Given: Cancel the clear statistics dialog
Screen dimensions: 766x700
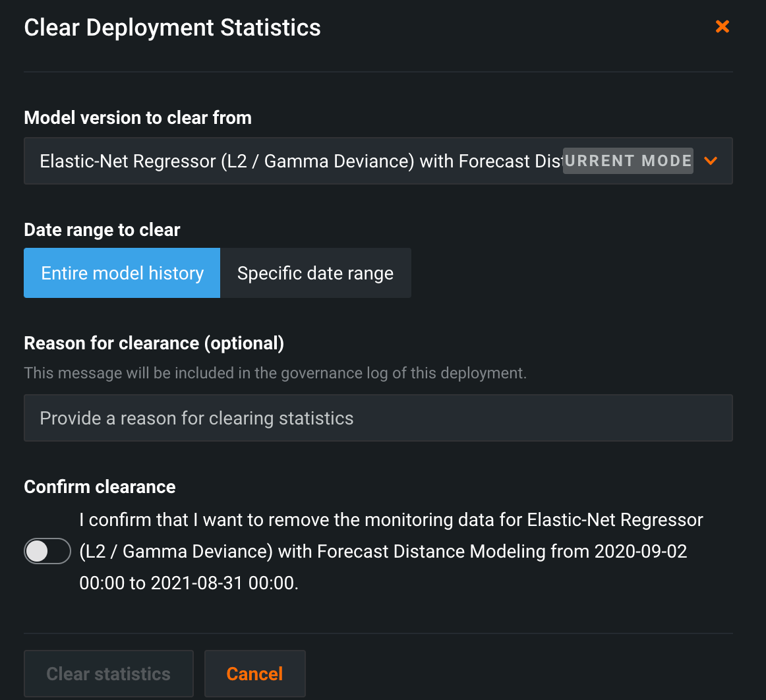Looking at the screenshot, I should (x=254, y=674).
